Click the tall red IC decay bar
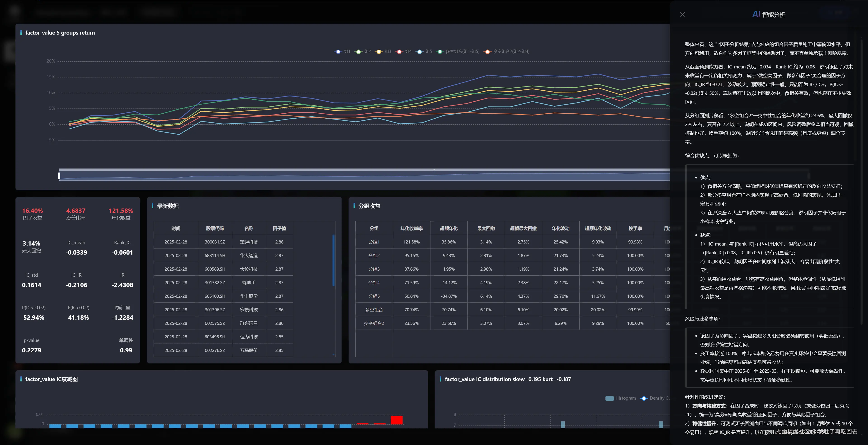The width and height of the screenshot is (868, 445). 397,420
